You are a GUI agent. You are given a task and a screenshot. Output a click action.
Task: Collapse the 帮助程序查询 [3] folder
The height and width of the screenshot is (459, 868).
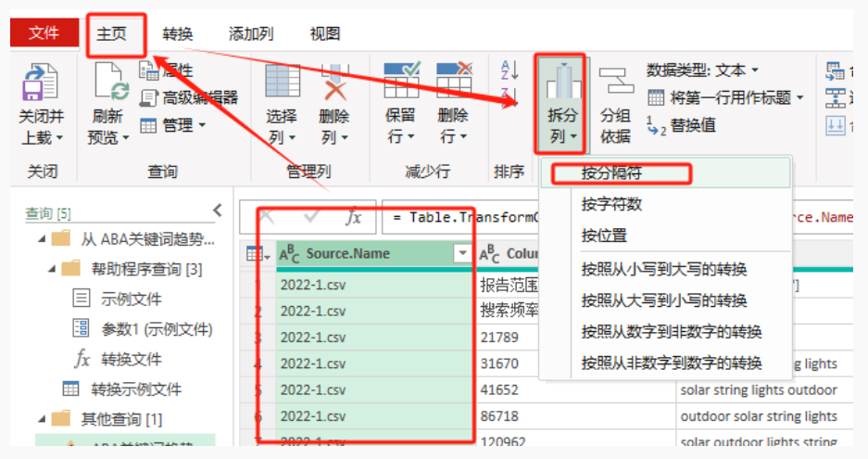[52, 270]
